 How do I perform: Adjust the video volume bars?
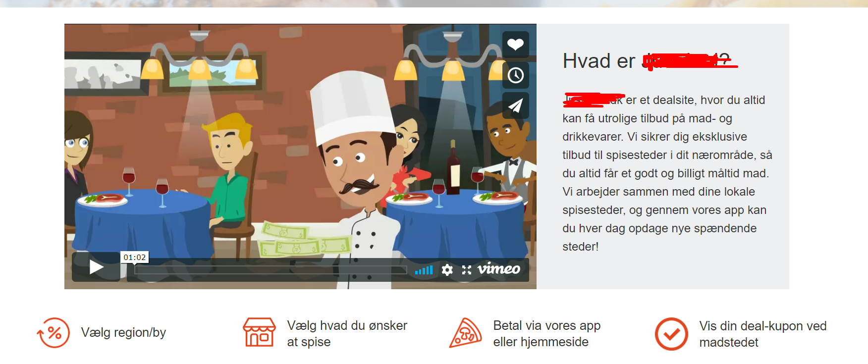click(x=424, y=270)
